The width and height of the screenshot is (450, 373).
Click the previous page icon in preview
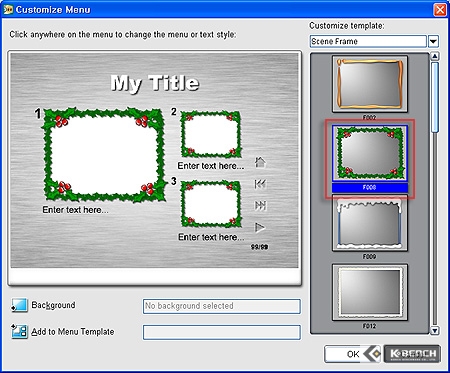coord(260,184)
